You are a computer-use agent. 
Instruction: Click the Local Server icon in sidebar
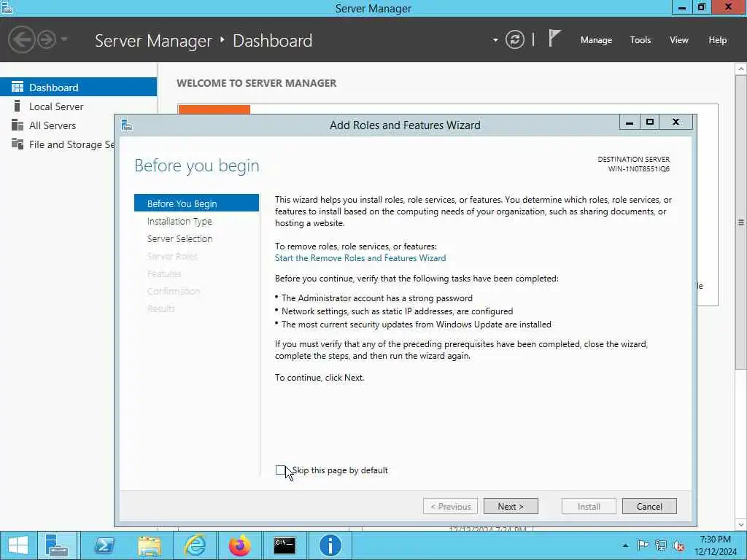click(x=18, y=106)
